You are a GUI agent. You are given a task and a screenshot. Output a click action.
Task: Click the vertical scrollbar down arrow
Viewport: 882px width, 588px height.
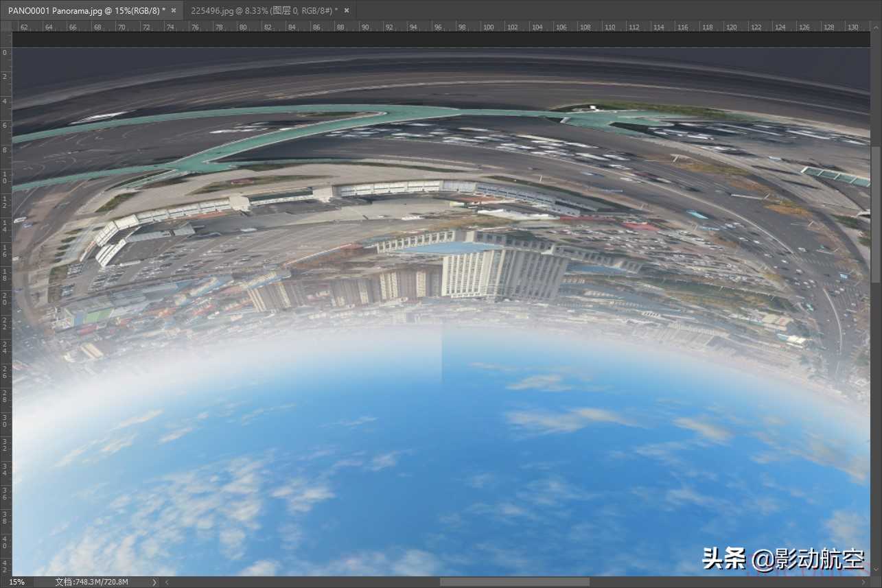click(x=876, y=571)
